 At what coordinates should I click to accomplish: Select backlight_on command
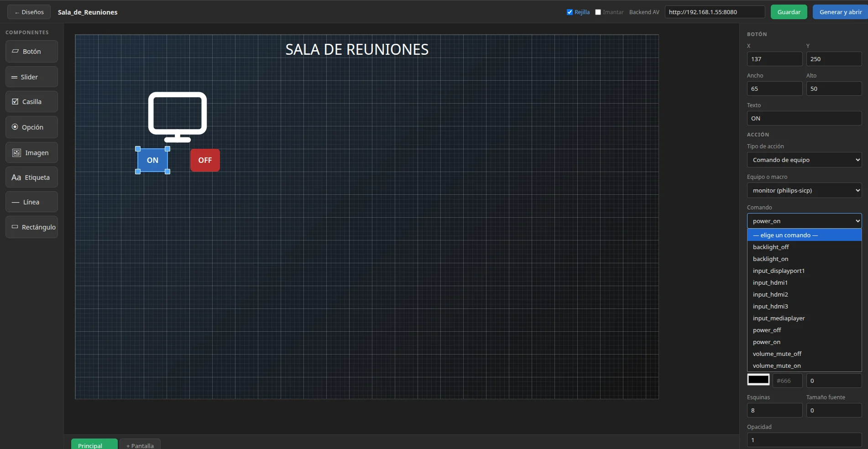pyautogui.click(x=804, y=259)
